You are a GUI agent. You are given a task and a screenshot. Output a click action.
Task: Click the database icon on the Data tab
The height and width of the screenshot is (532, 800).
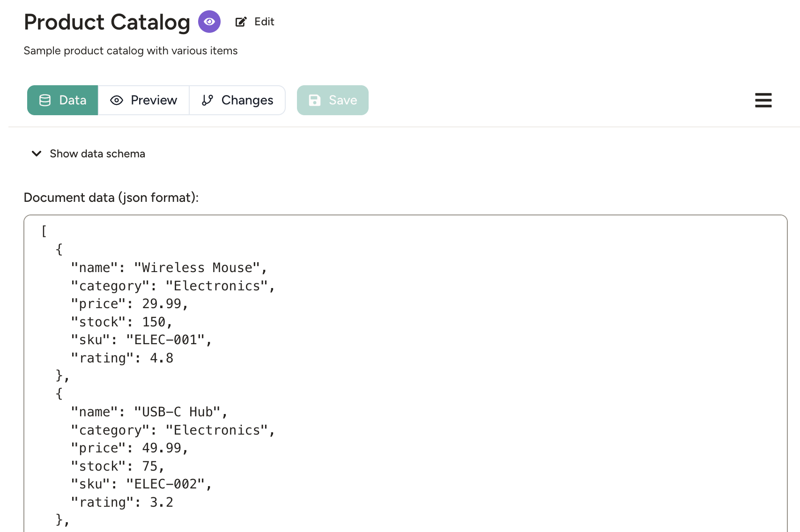tap(44, 100)
